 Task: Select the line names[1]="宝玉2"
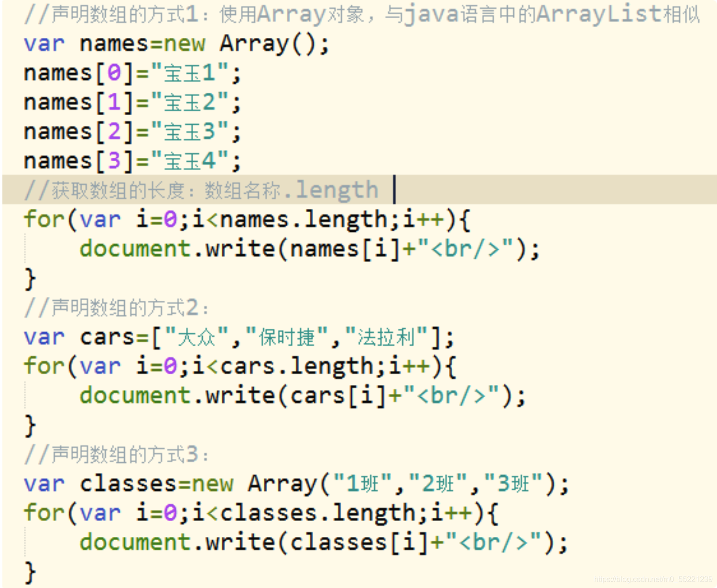(132, 103)
